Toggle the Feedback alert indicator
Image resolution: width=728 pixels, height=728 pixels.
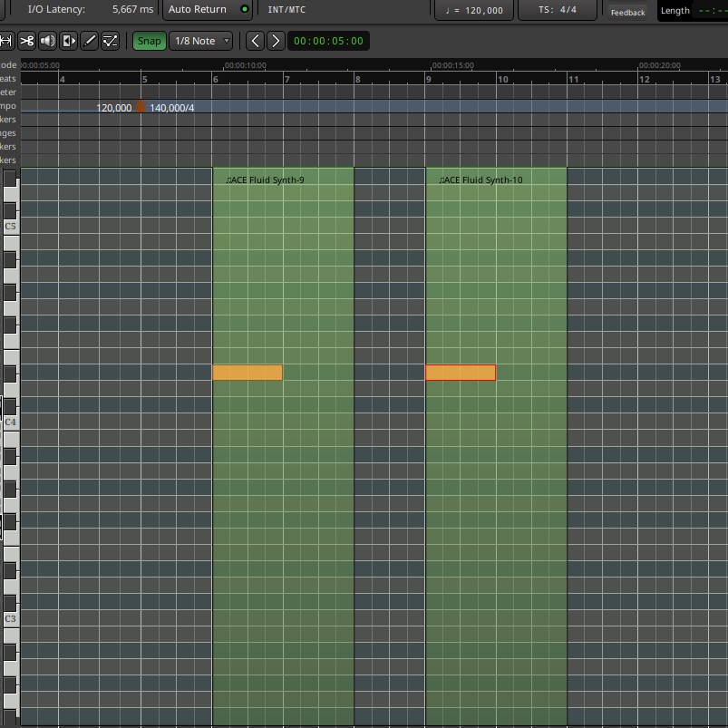[627, 12]
